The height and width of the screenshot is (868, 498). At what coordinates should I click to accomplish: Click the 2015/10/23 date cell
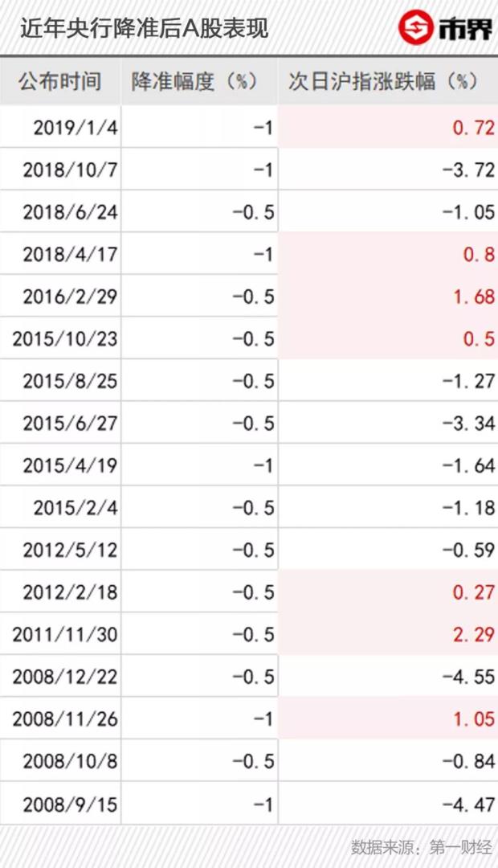tap(65, 338)
